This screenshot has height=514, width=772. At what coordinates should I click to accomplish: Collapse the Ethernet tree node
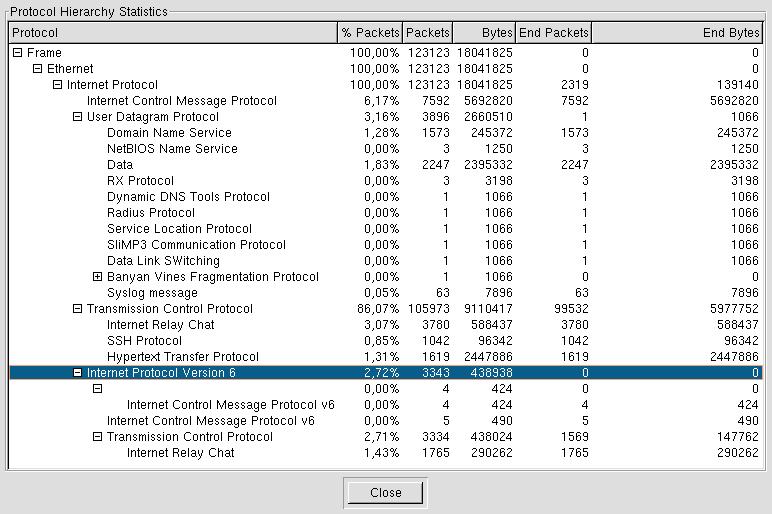tap(37, 68)
